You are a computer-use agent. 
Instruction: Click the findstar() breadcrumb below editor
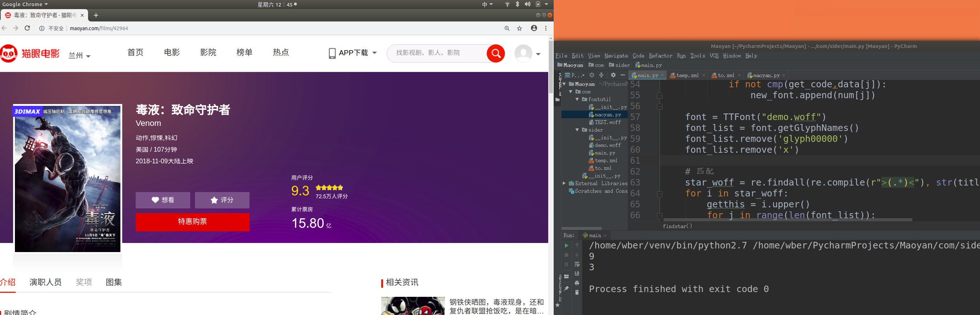click(x=677, y=226)
